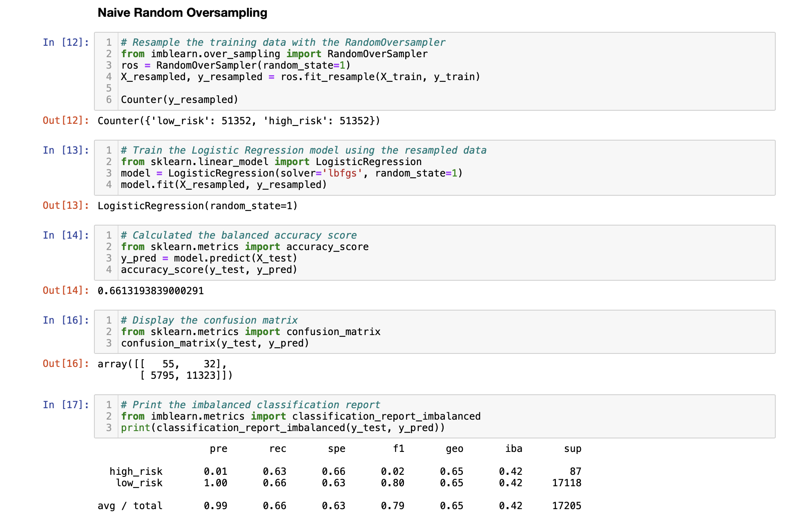The width and height of the screenshot is (790, 532).
Task: Click the accuracy_score(y_test, y_pred) line
Action: pyautogui.click(x=209, y=269)
